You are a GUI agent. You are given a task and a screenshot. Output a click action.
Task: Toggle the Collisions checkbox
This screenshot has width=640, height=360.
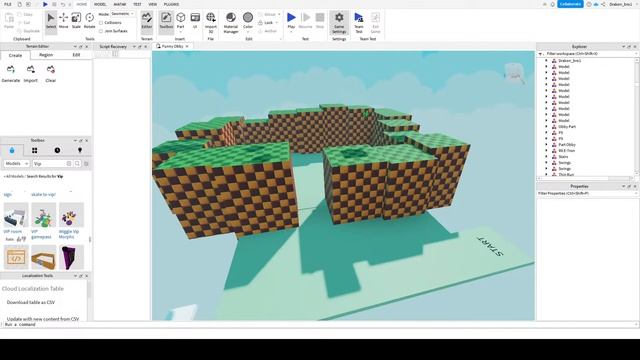101,23
